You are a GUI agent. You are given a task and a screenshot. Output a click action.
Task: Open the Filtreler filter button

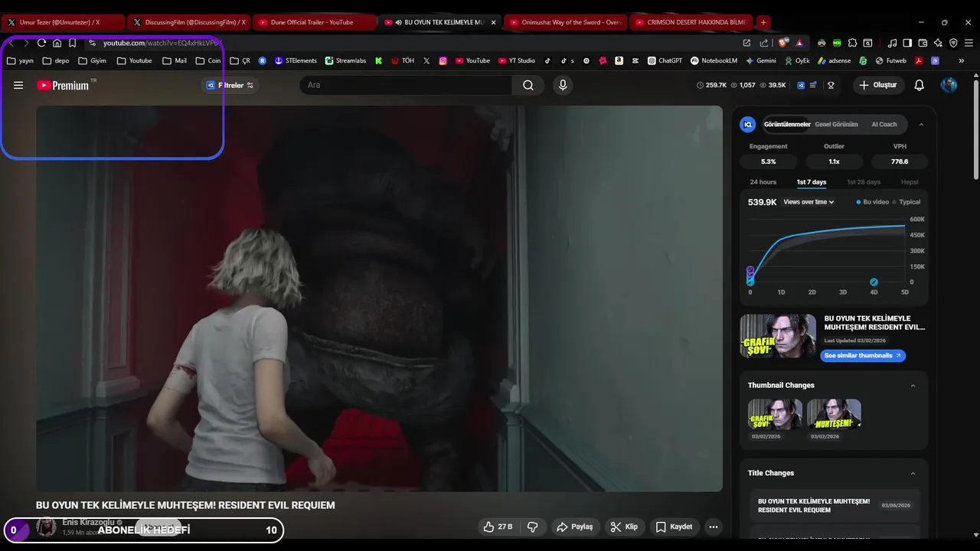coord(230,85)
